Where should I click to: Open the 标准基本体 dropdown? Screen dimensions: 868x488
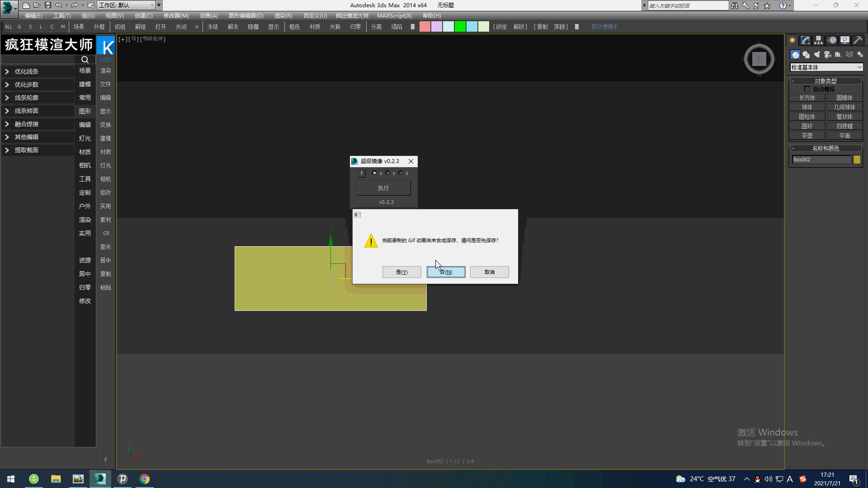click(826, 67)
